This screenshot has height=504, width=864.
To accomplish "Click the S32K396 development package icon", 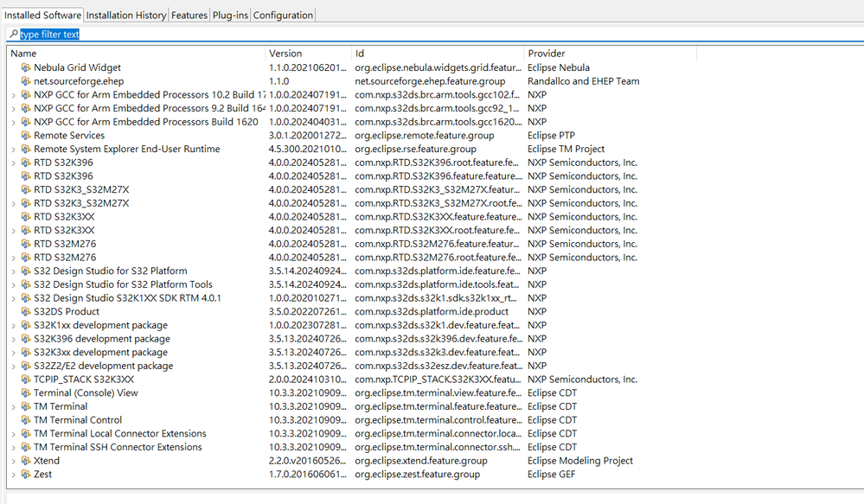I will (x=26, y=338).
